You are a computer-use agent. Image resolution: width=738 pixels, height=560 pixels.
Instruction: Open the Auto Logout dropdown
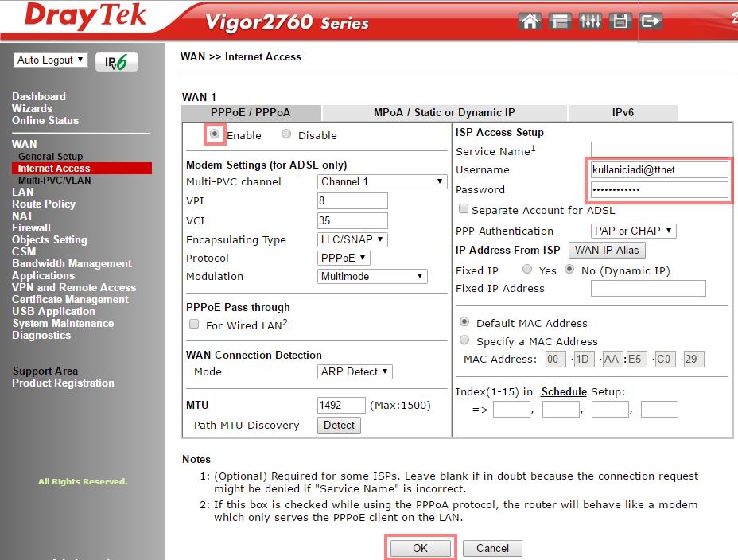pyautogui.click(x=51, y=60)
